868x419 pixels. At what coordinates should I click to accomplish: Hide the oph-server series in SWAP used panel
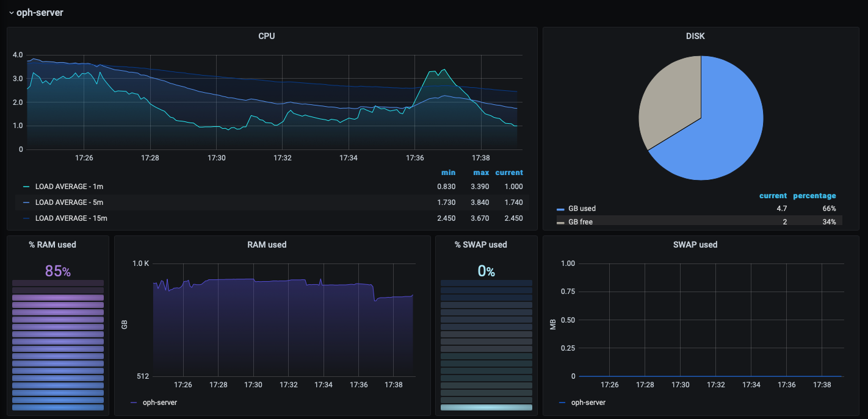589,403
